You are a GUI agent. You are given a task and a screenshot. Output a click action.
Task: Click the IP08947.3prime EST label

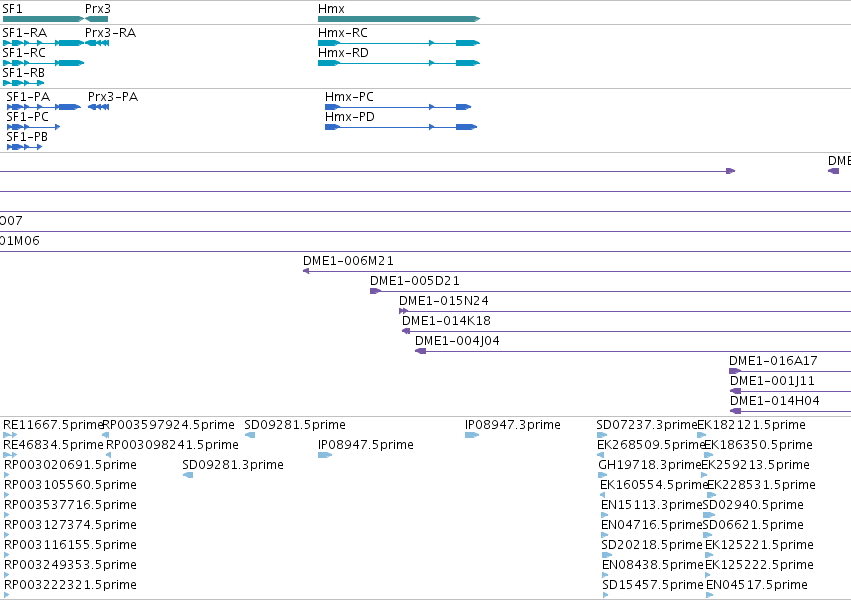coord(513,425)
